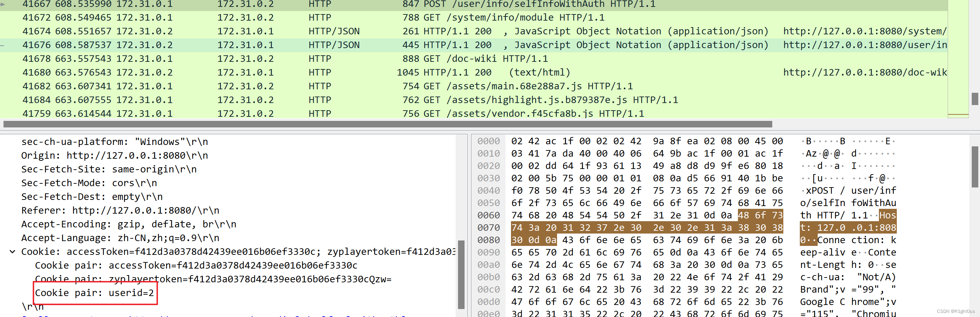Click highlighted hex bytes on row 0070
This screenshot has height=317, width=980.
[647, 228]
